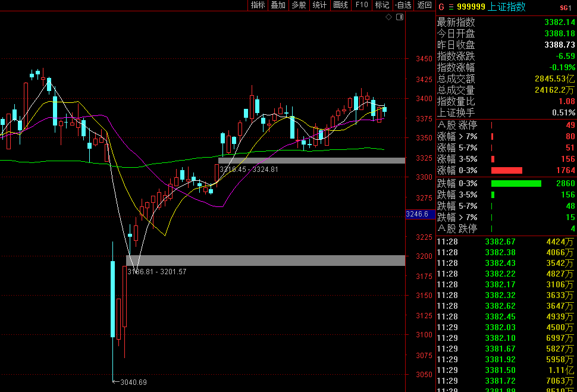Remove from watchlist via -自选

tap(403, 5)
